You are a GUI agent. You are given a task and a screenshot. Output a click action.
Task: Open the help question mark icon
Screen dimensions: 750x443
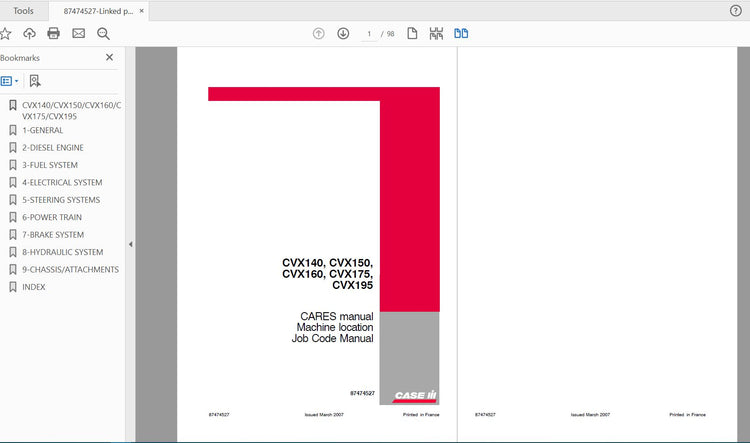(x=736, y=11)
